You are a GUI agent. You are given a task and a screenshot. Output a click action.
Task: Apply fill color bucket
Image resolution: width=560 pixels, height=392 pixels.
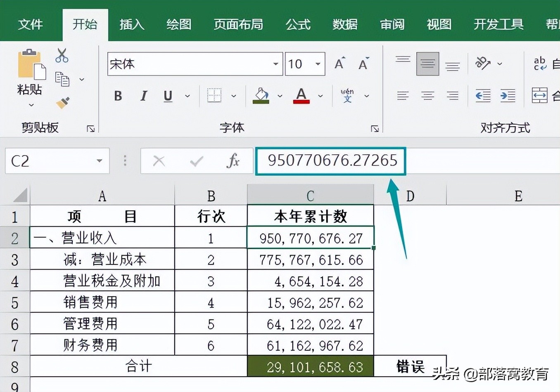coord(261,96)
